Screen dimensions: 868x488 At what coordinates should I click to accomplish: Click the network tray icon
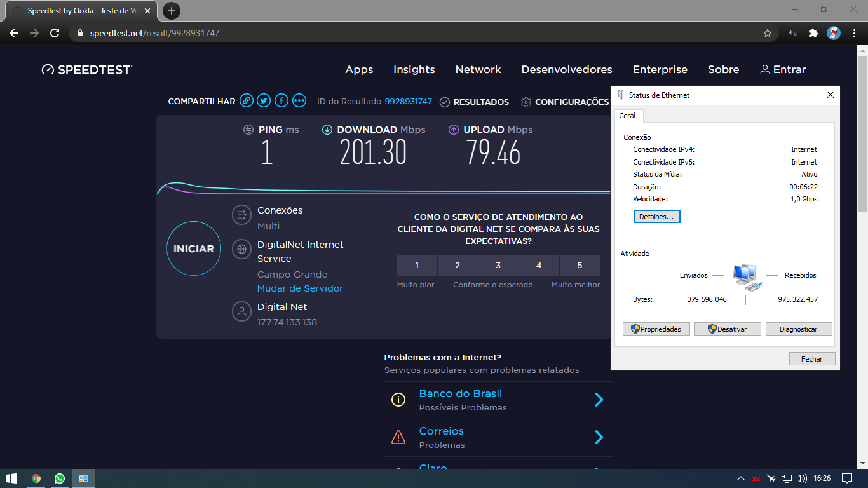click(787, 478)
